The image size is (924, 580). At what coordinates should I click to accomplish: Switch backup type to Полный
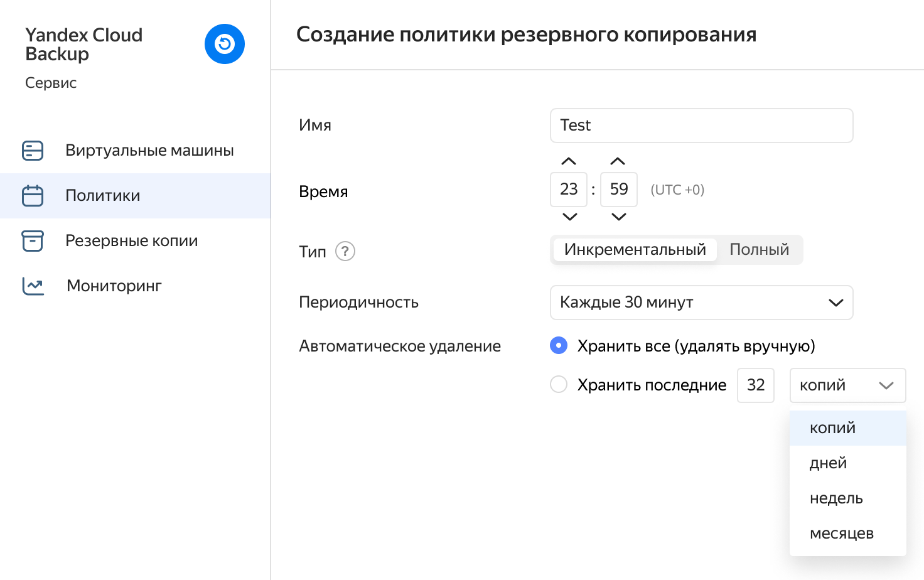pos(760,250)
